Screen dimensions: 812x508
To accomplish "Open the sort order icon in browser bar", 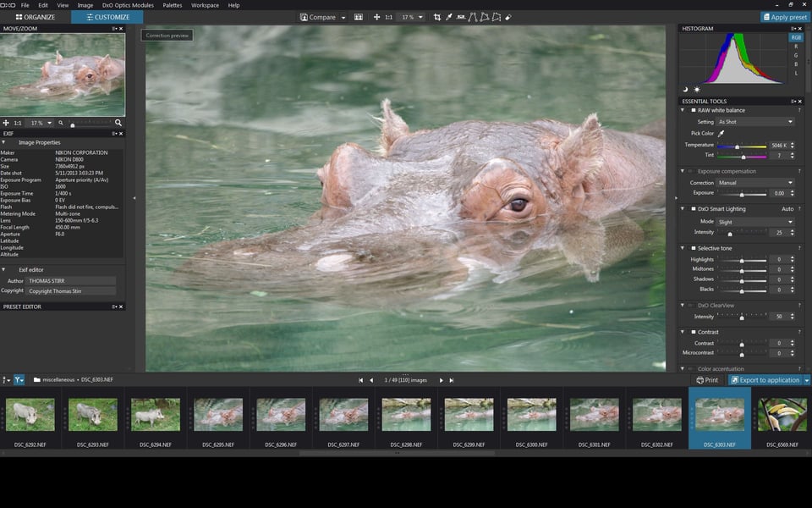I will coord(5,380).
